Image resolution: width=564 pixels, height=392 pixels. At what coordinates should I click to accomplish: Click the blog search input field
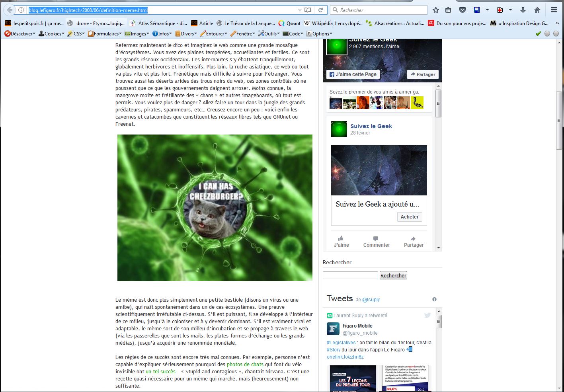click(350, 275)
